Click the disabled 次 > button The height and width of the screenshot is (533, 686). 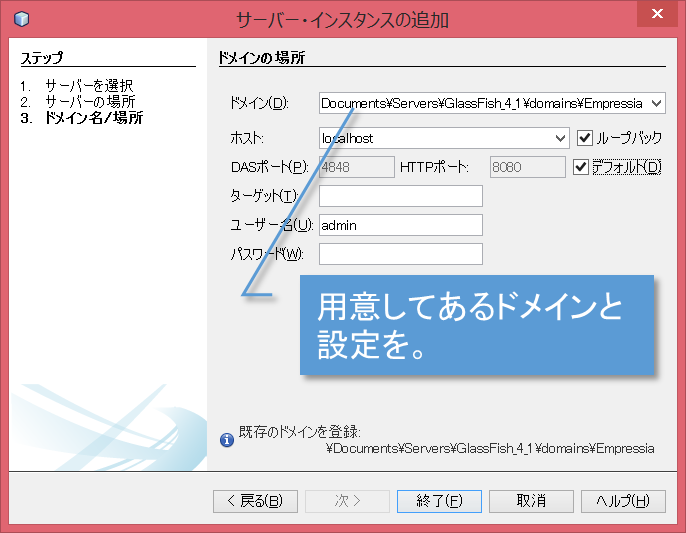(x=347, y=501)
